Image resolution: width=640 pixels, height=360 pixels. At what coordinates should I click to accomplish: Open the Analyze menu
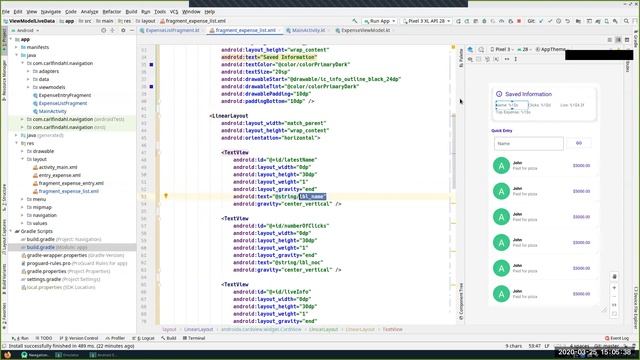click(89, 12)
